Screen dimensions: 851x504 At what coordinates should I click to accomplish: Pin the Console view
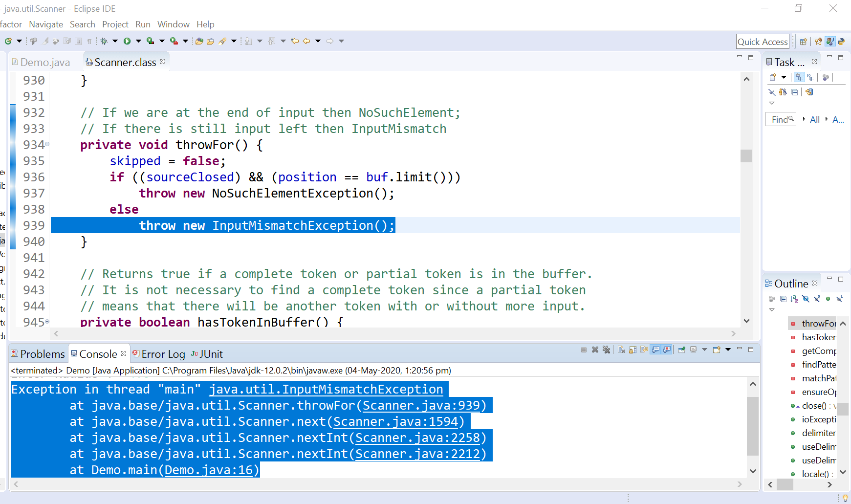click(x=682, y=350)
